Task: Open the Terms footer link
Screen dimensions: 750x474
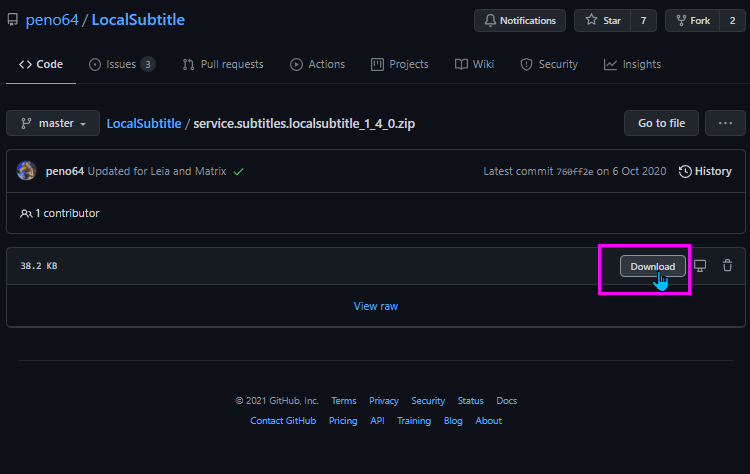Action: tap(343, 401)
